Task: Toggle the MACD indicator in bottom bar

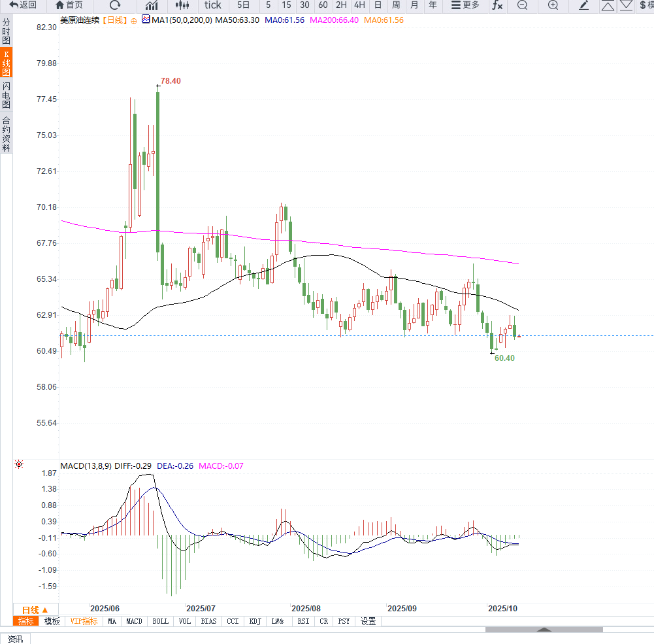Action: point(134,621)
